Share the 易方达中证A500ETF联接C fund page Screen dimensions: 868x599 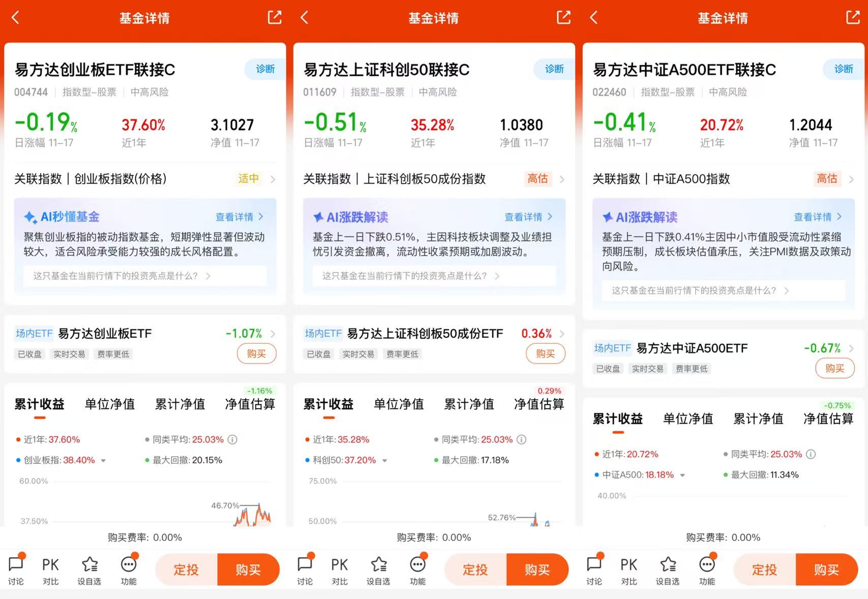[853, 17]
